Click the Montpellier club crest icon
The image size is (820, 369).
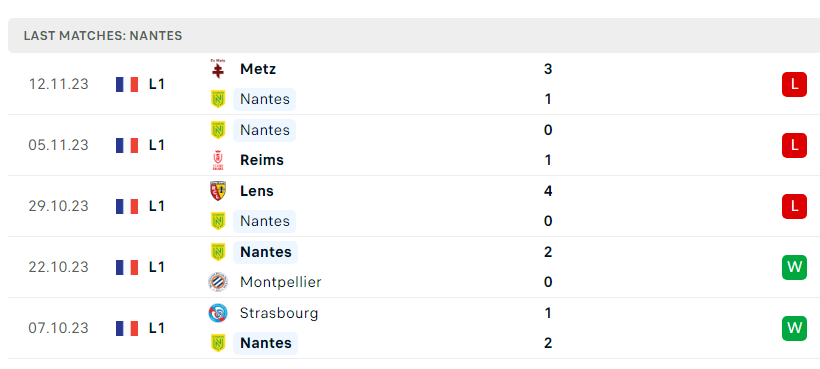point(218,282)
